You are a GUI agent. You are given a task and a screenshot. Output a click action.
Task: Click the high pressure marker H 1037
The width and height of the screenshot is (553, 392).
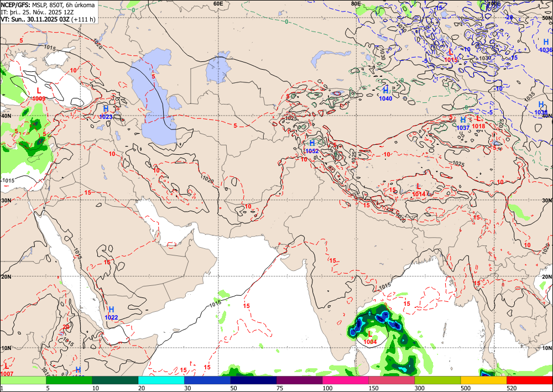point(463,124)
